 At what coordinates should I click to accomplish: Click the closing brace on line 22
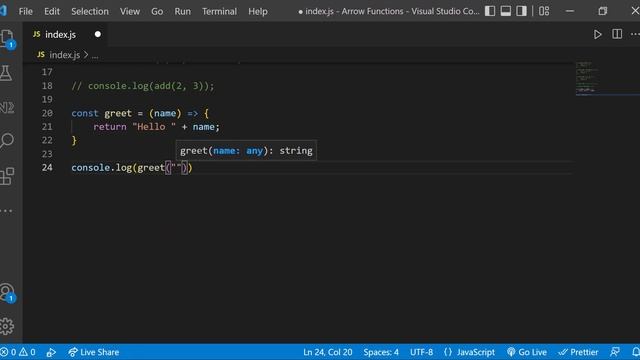[x=74, y=140]
